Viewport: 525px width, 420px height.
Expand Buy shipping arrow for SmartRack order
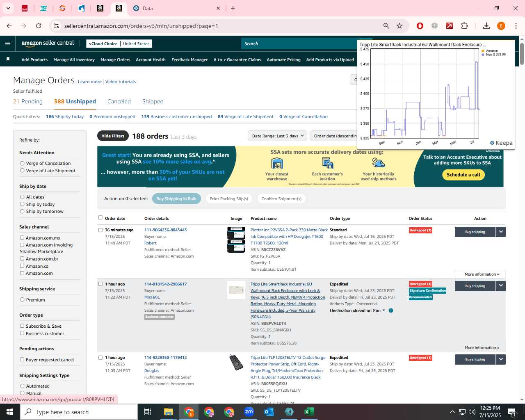(x=501, y=286)
